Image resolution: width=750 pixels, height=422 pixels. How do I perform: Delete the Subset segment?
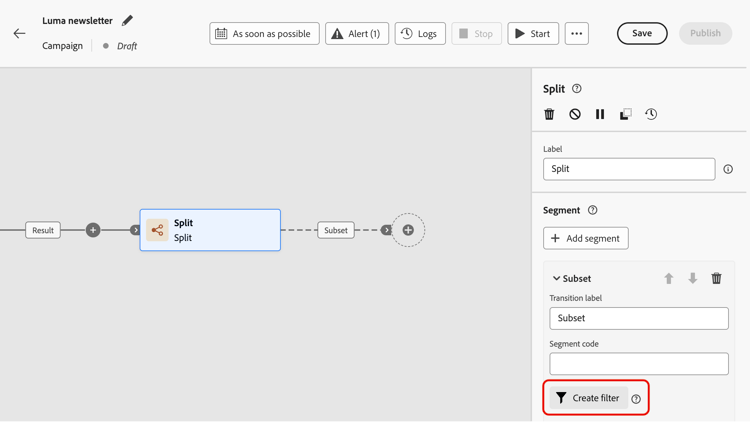[716, 279]
